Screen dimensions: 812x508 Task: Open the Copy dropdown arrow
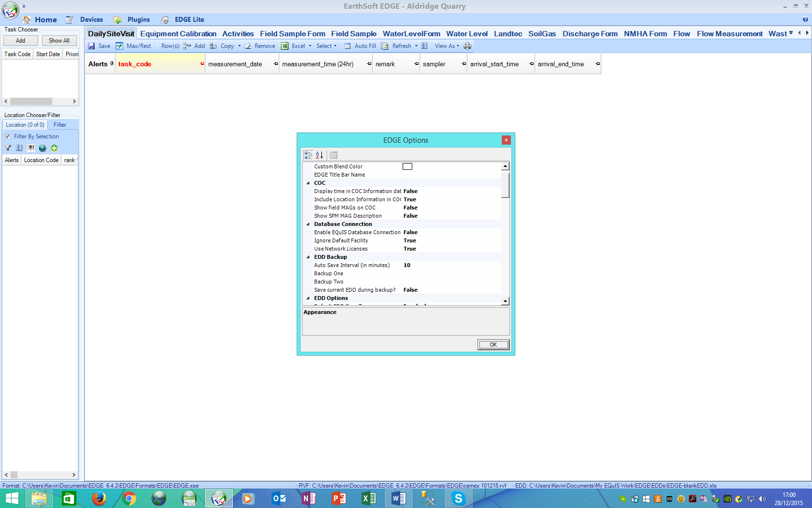click(x=239, y=46)
